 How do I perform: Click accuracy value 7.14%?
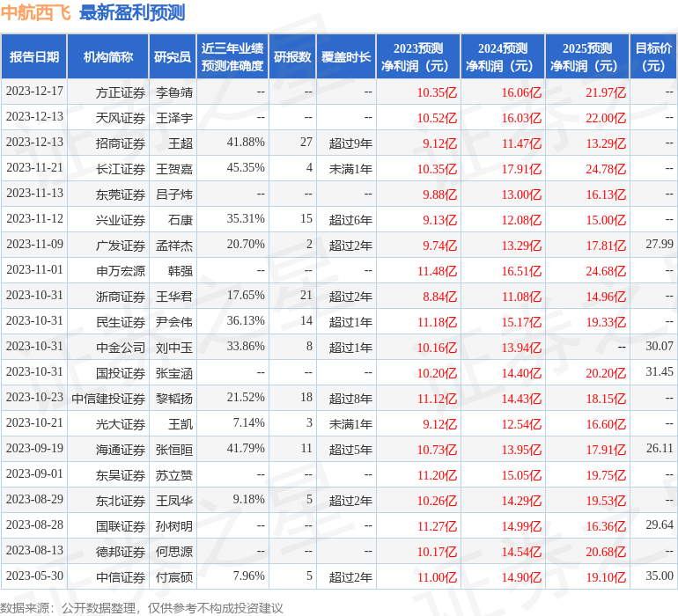(248, 422)
